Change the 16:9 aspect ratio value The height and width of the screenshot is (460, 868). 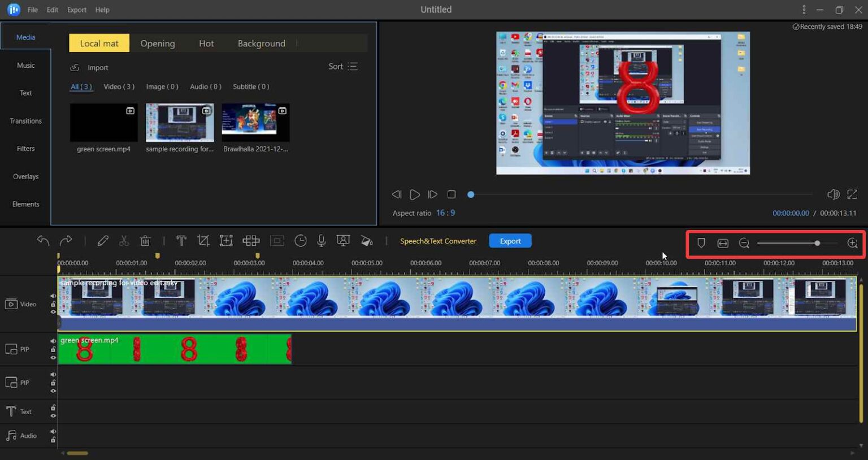tap(445, 213)
